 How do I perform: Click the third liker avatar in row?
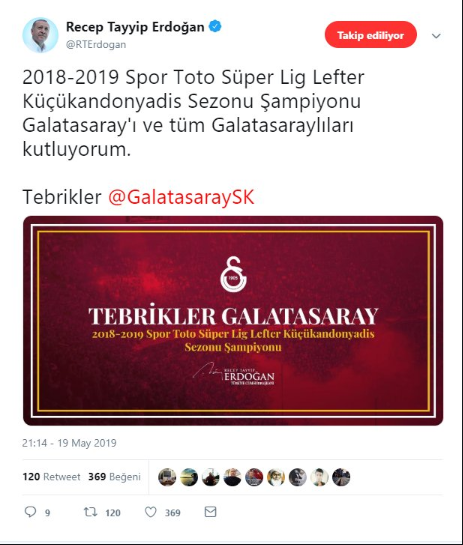pyautogui.click(x=211, y=477)
